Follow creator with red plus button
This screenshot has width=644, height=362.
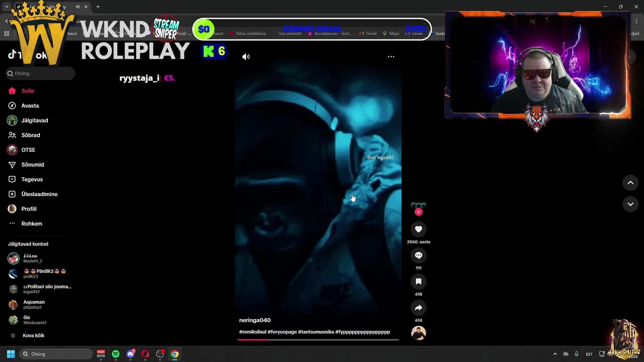coord(418,212)
